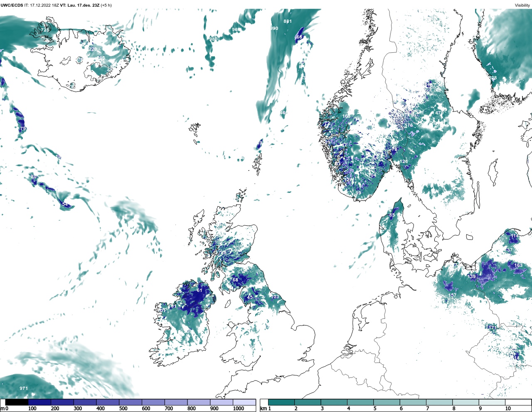Screen dimensions: 532x412
Task: Click the 600–700 m legend swatch
Action: click(153, 402)
